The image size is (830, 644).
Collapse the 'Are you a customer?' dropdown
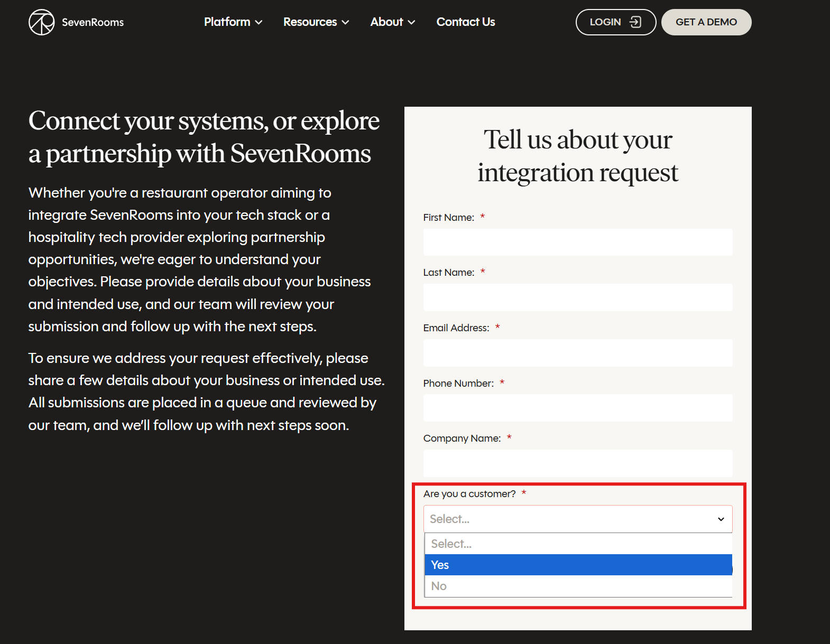[x=577, y=519]
